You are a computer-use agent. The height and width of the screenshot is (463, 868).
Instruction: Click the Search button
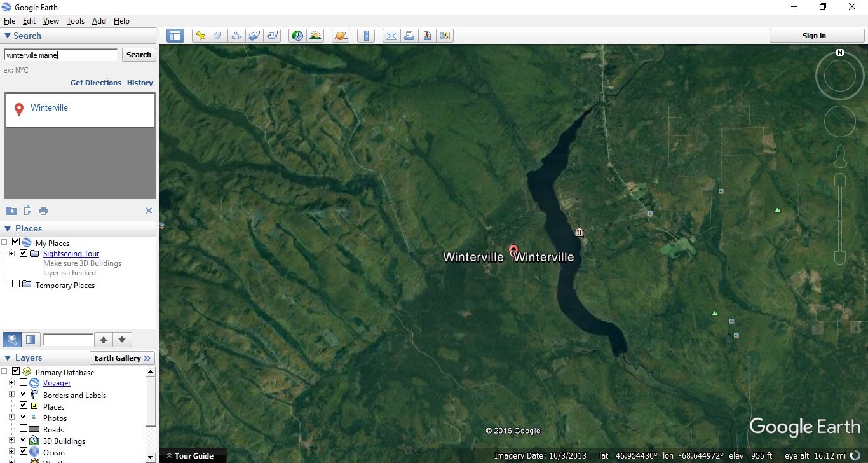pos(139,55)
